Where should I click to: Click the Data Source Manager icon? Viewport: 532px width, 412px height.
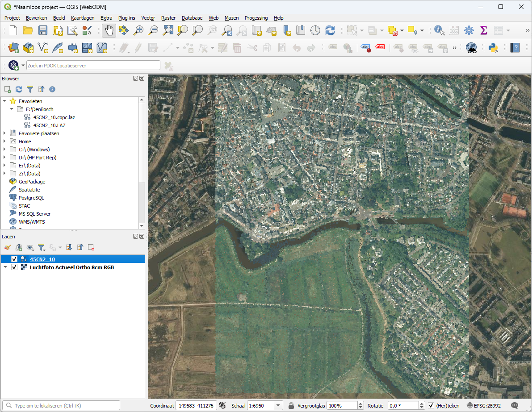(x=13, y=48)
